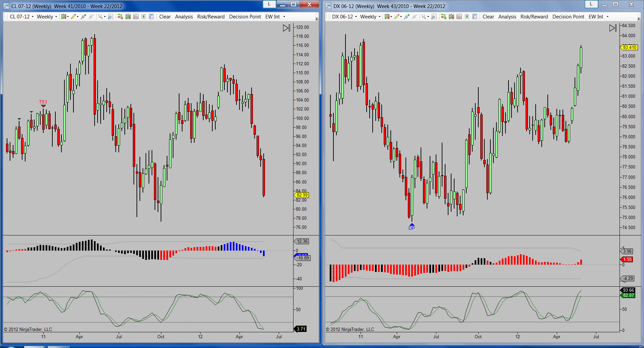This screenshot has height=348, width=644.
Task: Open the DX 06-12 instrument dropdown
Action: click(x=344, y=17)
